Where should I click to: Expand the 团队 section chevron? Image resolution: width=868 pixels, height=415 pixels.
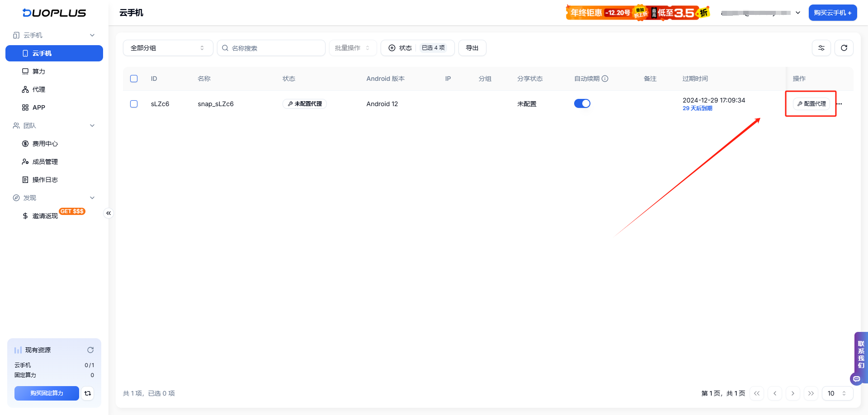click(x=92, y=125)
